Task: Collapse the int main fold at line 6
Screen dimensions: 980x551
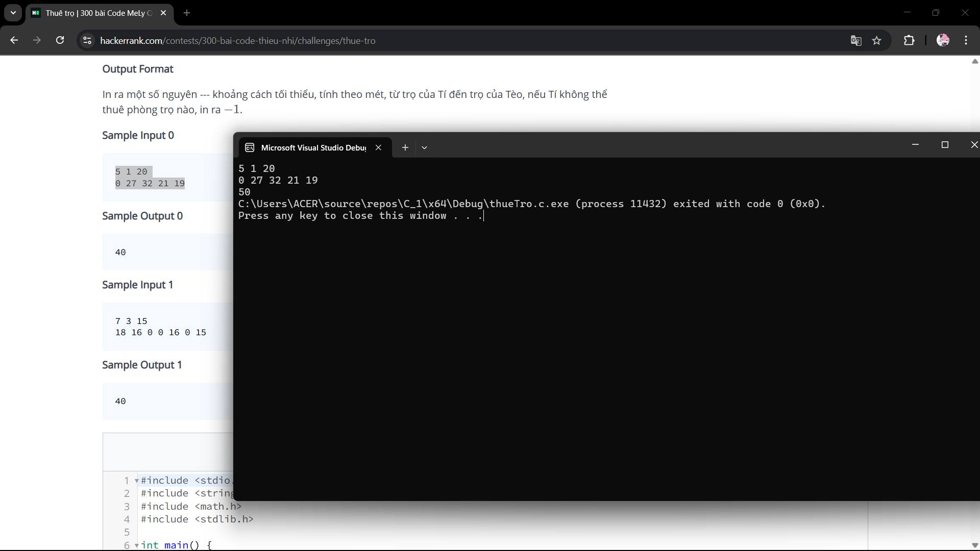Action: click(x=137, y=545)
